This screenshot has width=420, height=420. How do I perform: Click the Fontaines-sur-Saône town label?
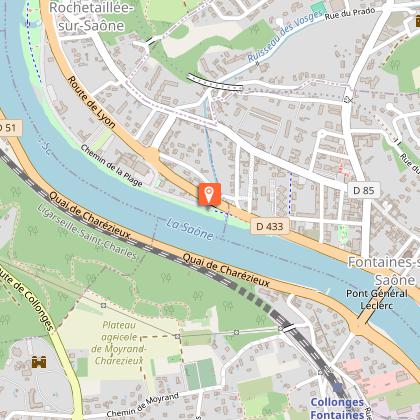click(x=384, y=271)
